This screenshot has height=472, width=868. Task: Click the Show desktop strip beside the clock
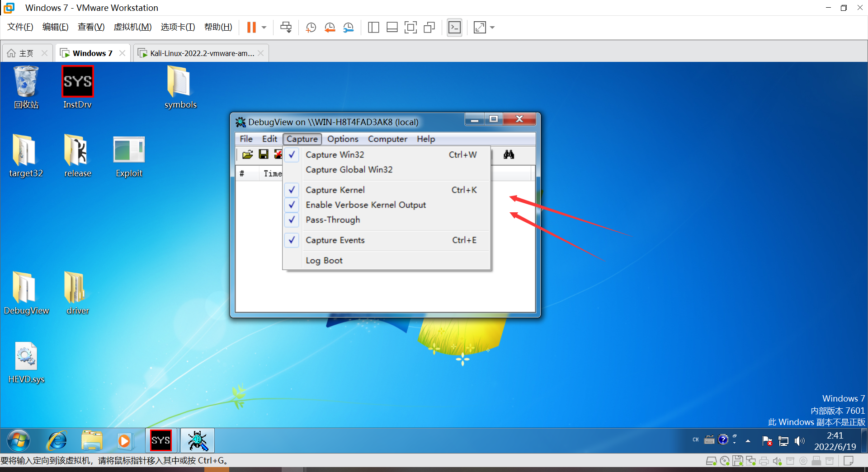click(x=864, y=441)
